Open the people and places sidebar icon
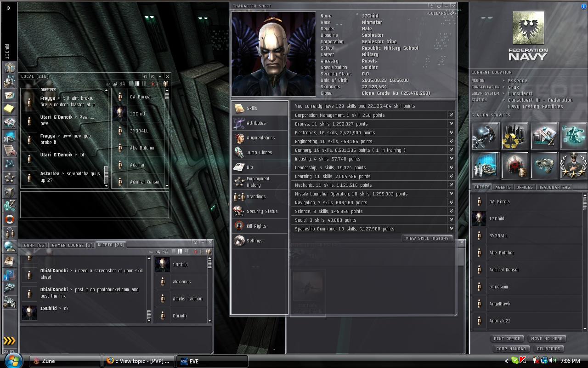The image size is (588, 368). [x=9, y=81]
